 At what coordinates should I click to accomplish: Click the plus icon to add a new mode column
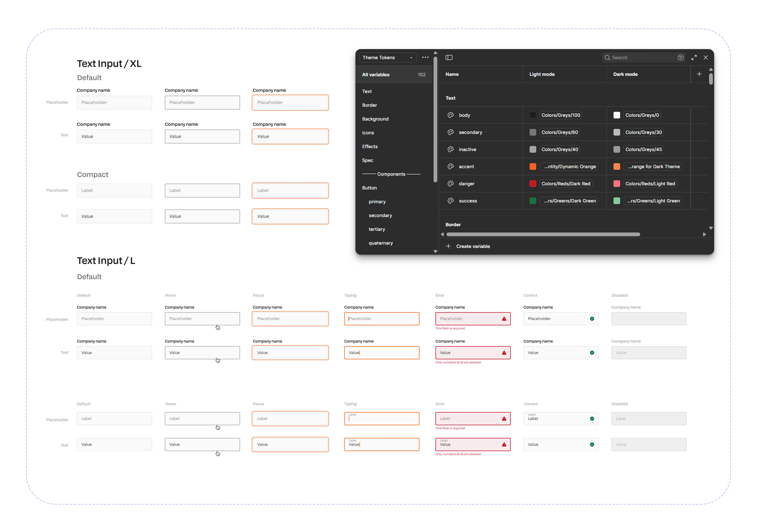coord(699,74)
